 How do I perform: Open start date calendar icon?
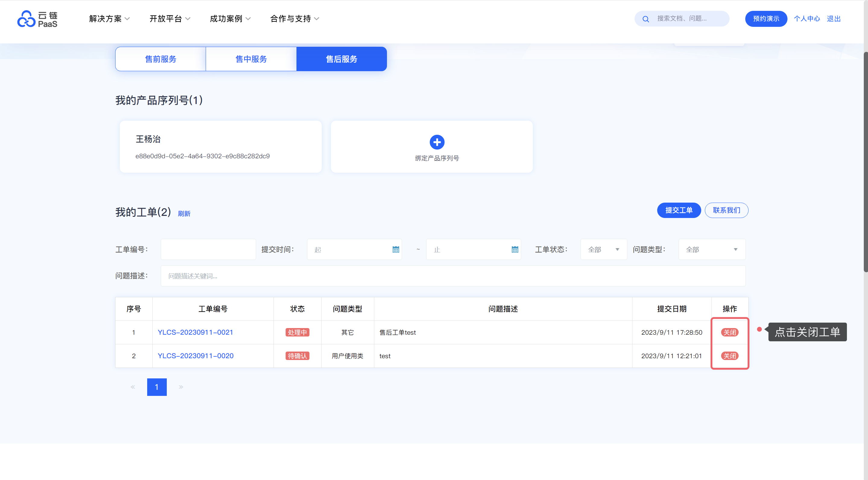coord(396,249)
